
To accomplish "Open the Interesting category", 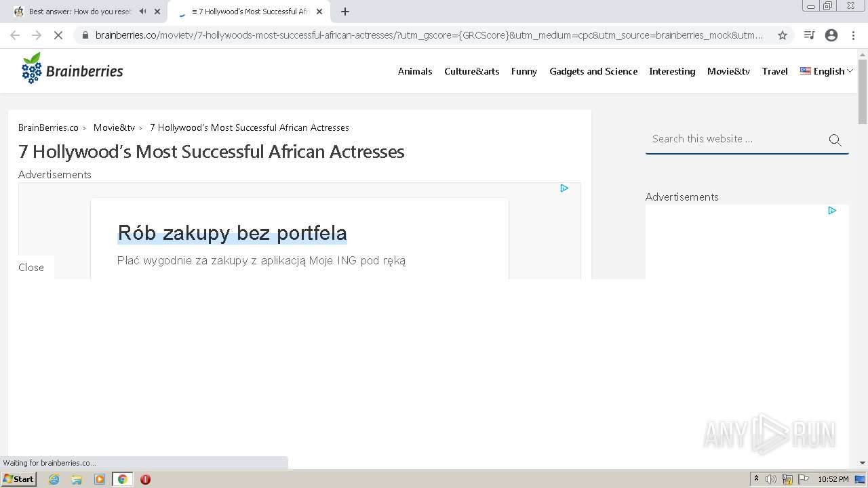I will click(672, 71).
